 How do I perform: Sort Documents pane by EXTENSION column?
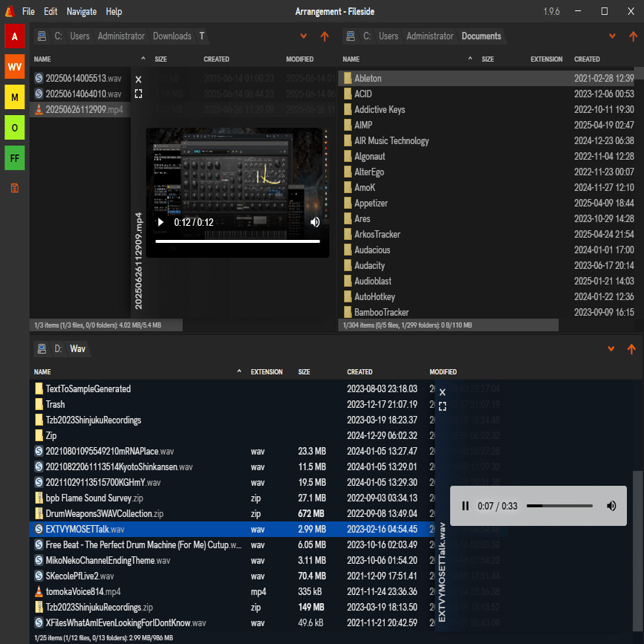click(x=546, y=59)
